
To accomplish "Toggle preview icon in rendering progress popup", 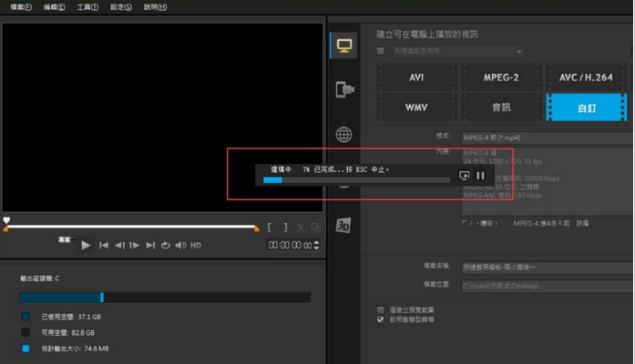I will click(465, 175).
